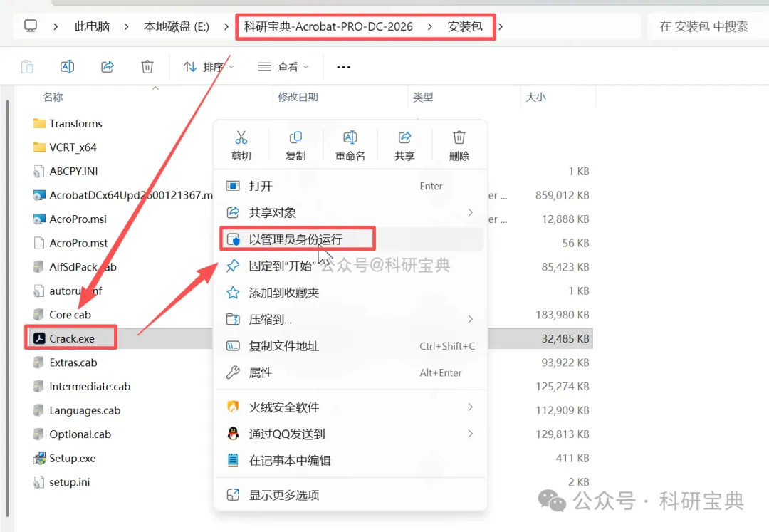Select the AlfSdPack cab file
Image resolution: width=769 pixels, height=532 pixels.
pos(83,267)
